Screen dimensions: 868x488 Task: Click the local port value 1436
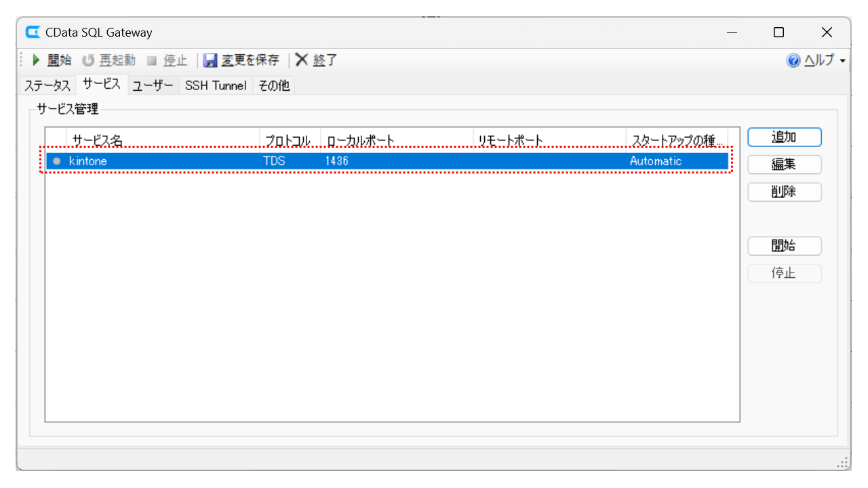coord(337,161)
